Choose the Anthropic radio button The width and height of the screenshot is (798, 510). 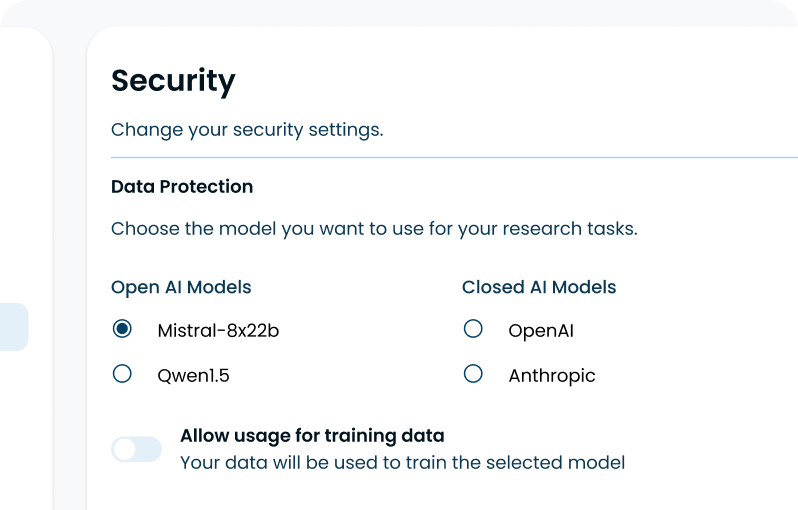click(x=473, y=374)
